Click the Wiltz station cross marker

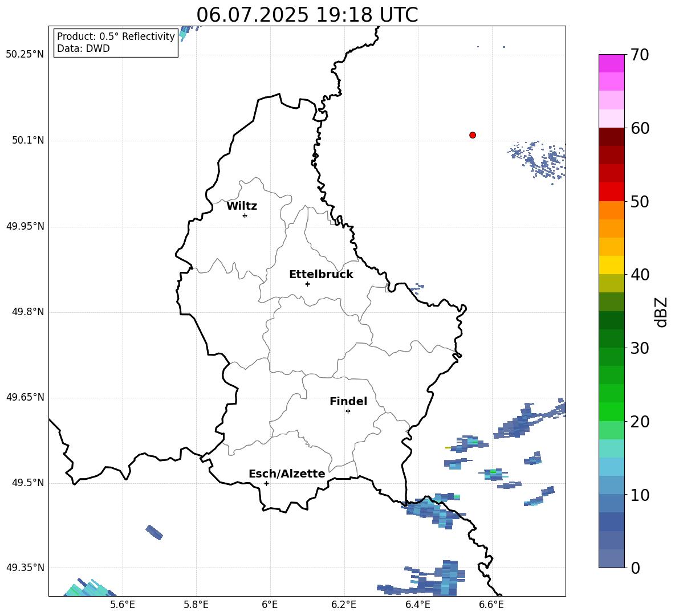click(245, 216)
